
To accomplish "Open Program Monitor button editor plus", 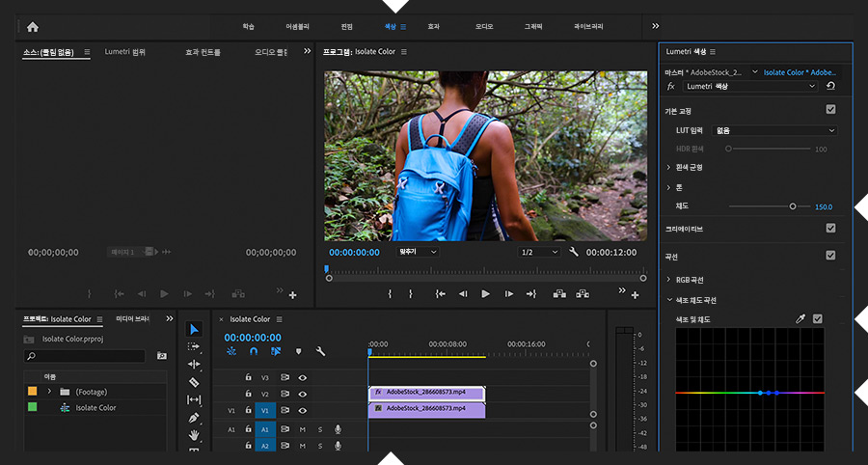I will pyautogui.click(x=635, y=295).
